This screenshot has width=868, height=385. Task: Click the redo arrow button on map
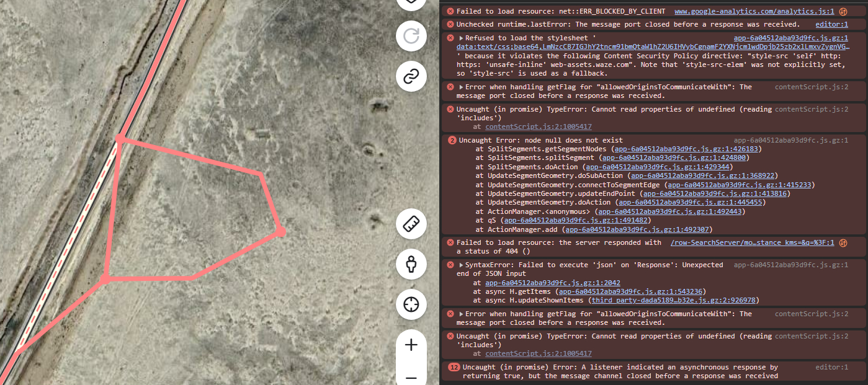pos(411,36)
